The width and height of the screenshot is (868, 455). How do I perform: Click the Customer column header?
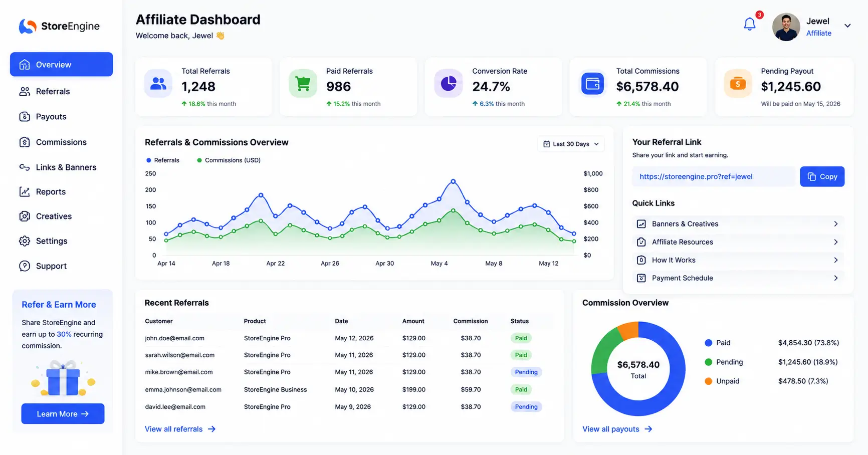[x=158, y=321]
